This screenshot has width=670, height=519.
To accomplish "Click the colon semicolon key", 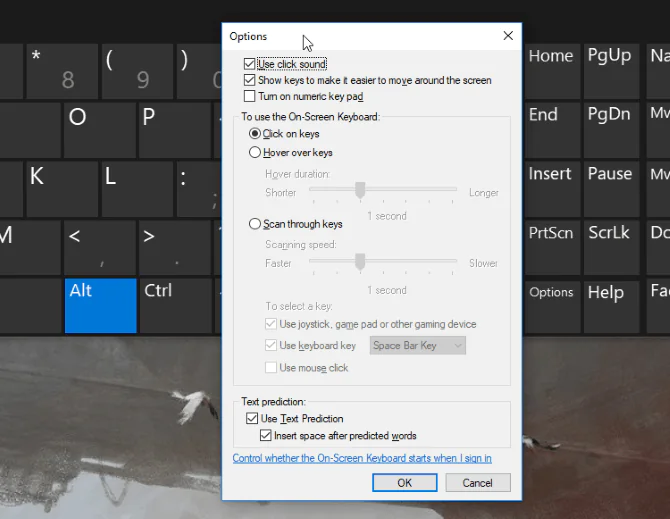I will pos(199,189).
